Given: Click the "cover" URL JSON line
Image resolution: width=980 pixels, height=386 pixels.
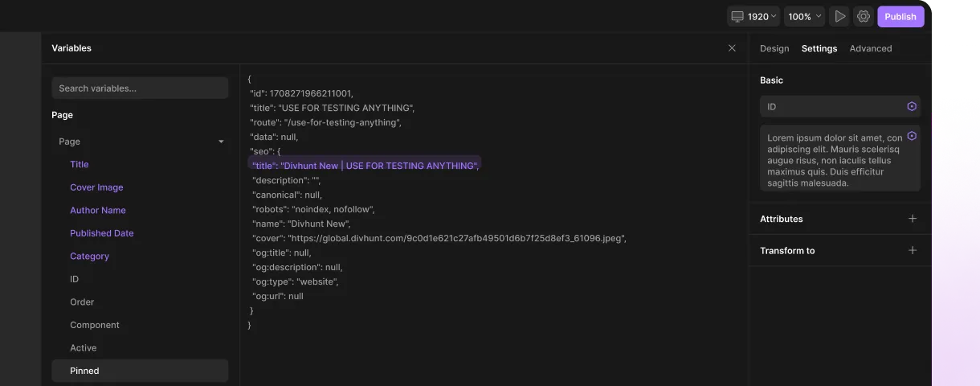Looking at the screenshot, I should pos(439,238).
